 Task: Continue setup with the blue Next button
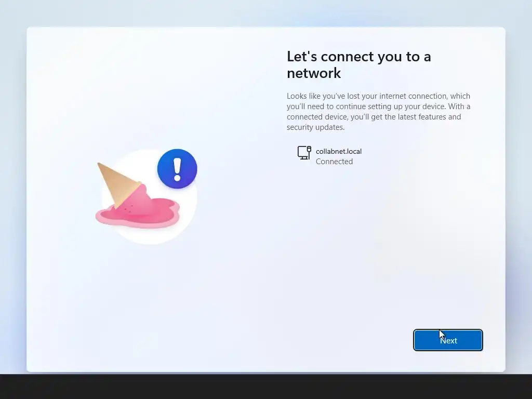tap(448, 340)
